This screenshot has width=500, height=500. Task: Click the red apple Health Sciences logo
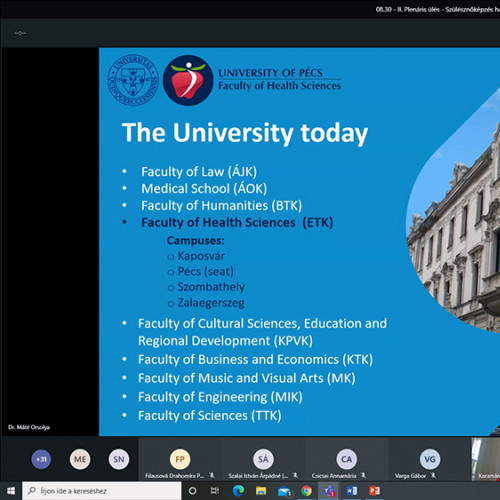pyautogui.click(x=188, y=80)
